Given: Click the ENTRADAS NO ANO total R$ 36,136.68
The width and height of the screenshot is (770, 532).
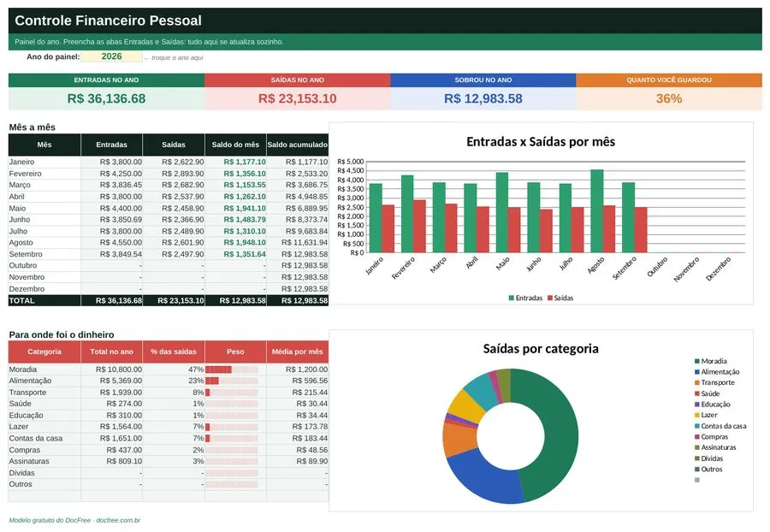Looking at the screenshot, I should 107,98.
